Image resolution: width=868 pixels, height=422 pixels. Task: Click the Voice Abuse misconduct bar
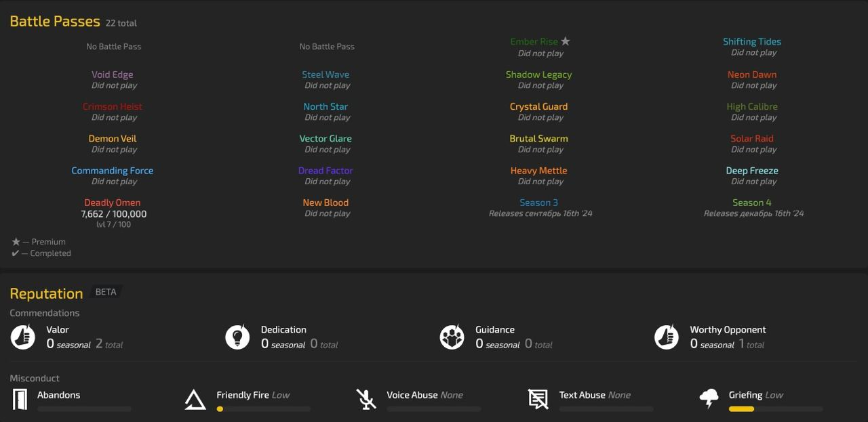434,409
